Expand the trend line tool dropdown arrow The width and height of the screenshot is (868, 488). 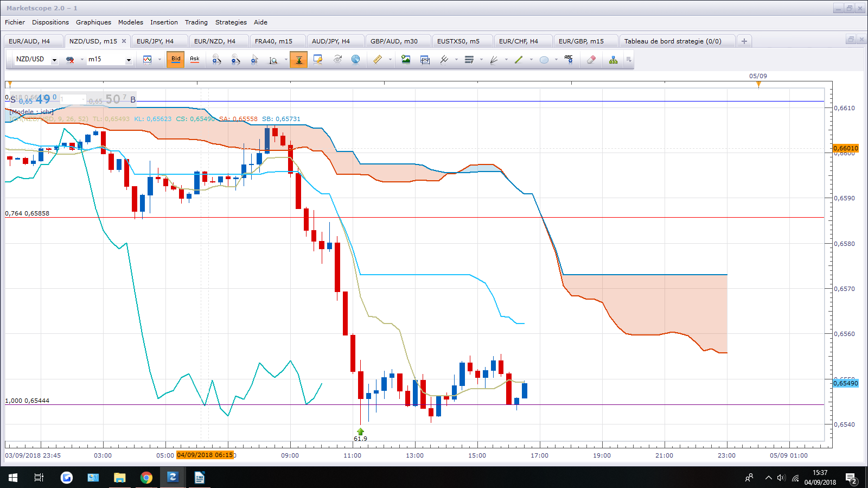point(531,60)
